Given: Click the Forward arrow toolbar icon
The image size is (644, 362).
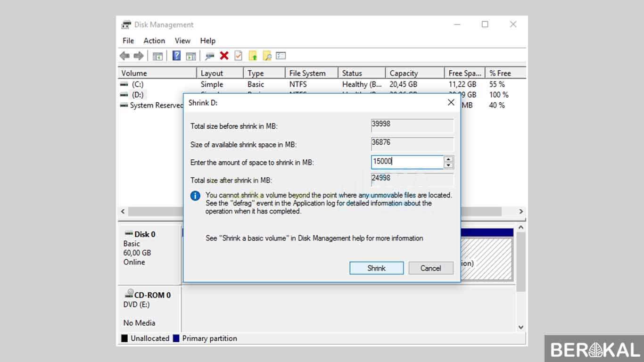Looking at the screenshot, I should 139,56.
